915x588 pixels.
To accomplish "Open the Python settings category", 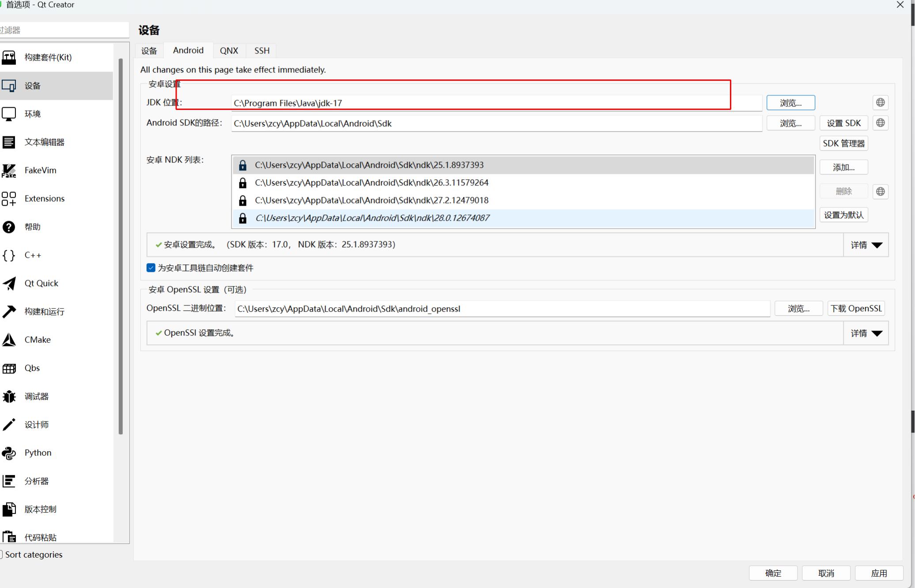I will [38, 453].
